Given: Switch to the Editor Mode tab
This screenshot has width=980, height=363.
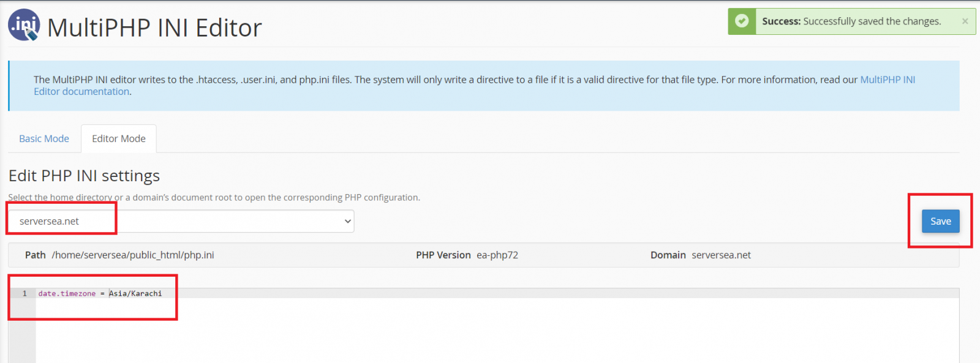Looking at the screenshot, I should [118, 138].
